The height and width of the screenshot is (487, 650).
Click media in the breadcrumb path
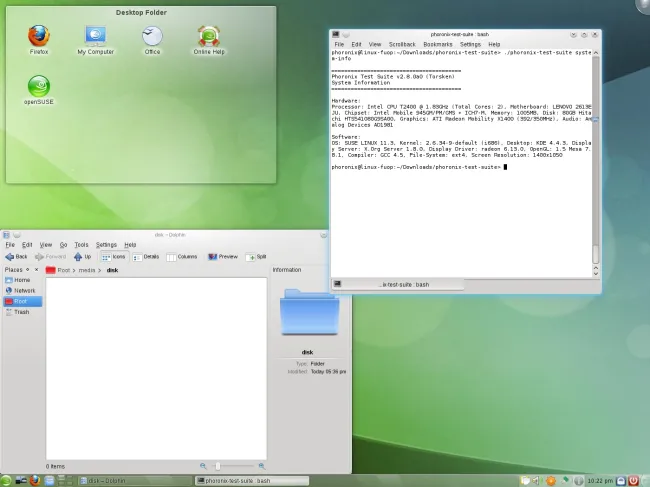click(x=87, y=270)
